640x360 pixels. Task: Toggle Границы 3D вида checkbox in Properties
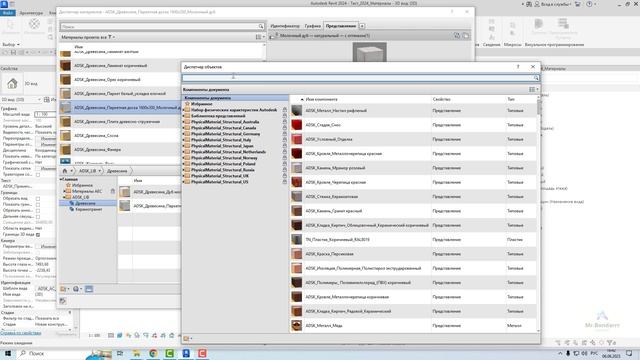(38, 235)
